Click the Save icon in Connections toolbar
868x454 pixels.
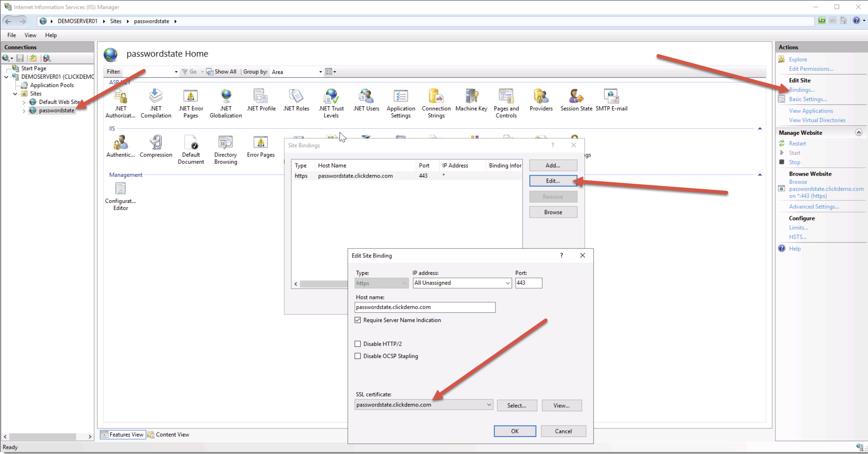(20, 58)
